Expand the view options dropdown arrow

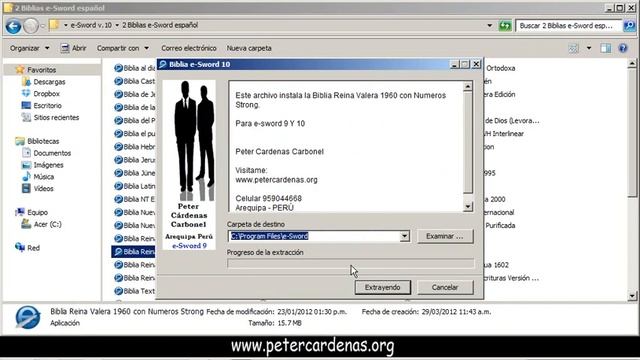tap(589, 48)
